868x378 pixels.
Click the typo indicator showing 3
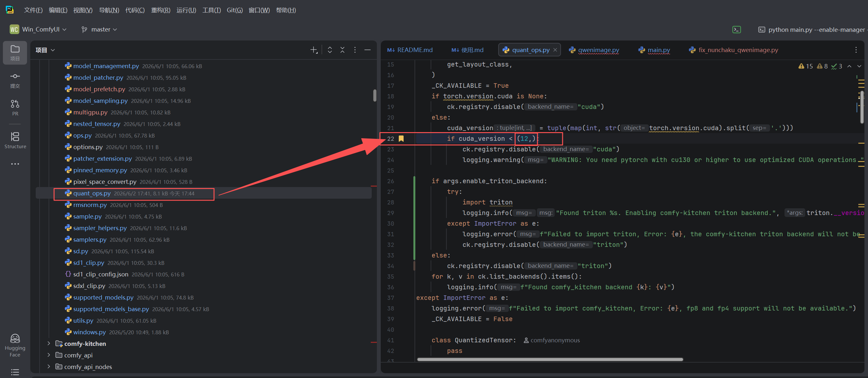coord(836,66)
